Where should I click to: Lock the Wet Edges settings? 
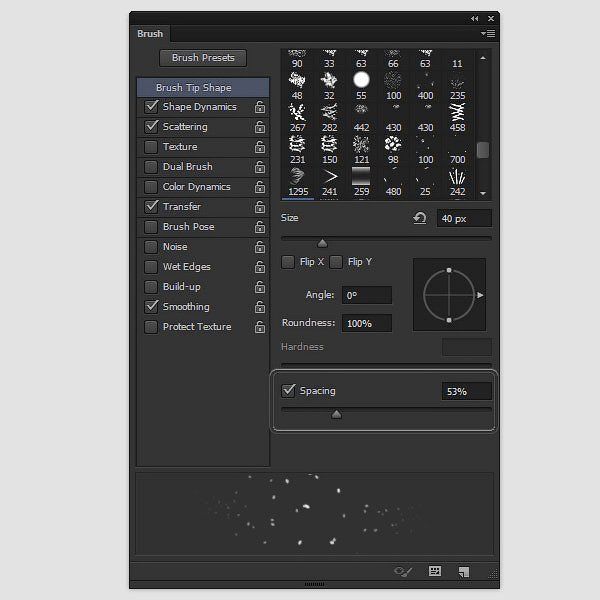(260, 267)
